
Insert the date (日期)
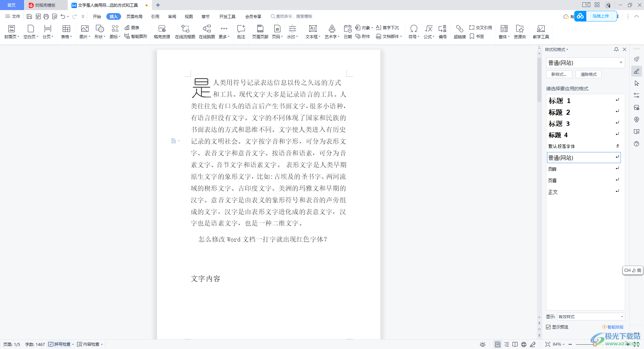348,32
